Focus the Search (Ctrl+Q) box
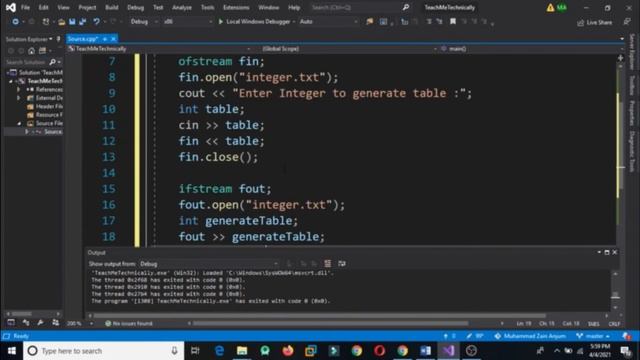This screenshot has height=360, width=640. (x=355, y=7)
